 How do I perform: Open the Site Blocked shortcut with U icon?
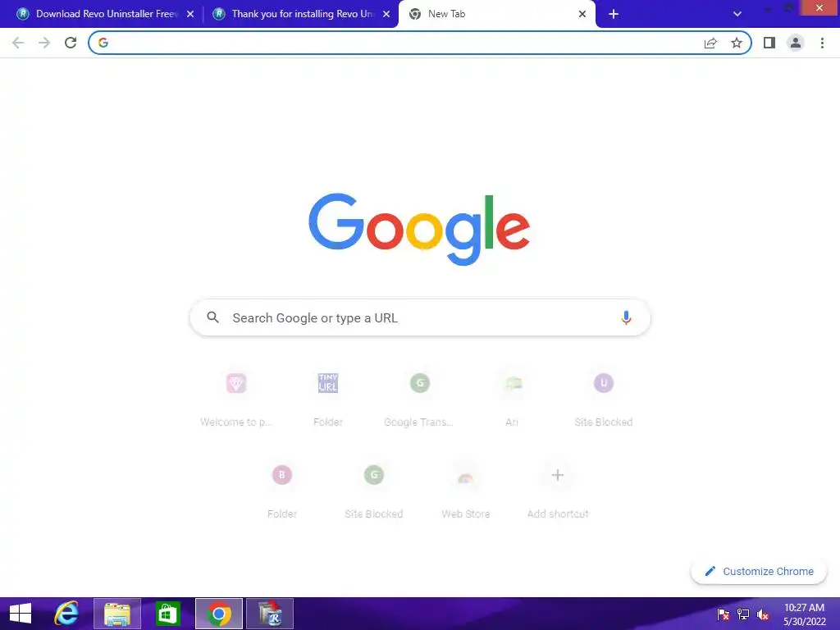pyautogui.click(x=604, y=399)
